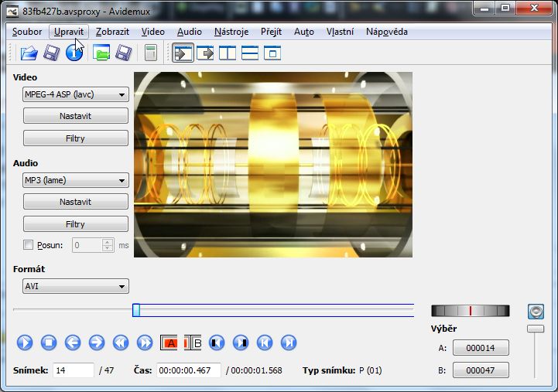
Task: Expand the MPEG-4 ASP video codec dropdown
Action: [75, 94]
